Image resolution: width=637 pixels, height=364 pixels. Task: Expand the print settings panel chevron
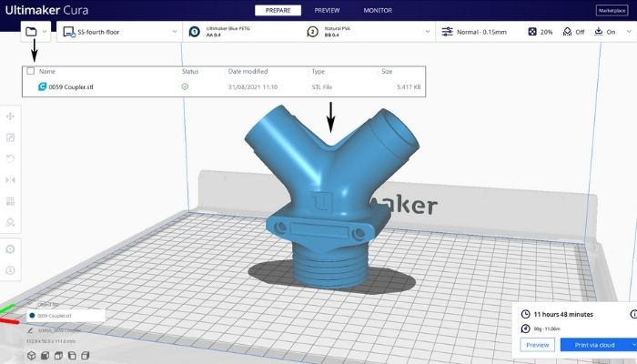click(x=629, y=32)
